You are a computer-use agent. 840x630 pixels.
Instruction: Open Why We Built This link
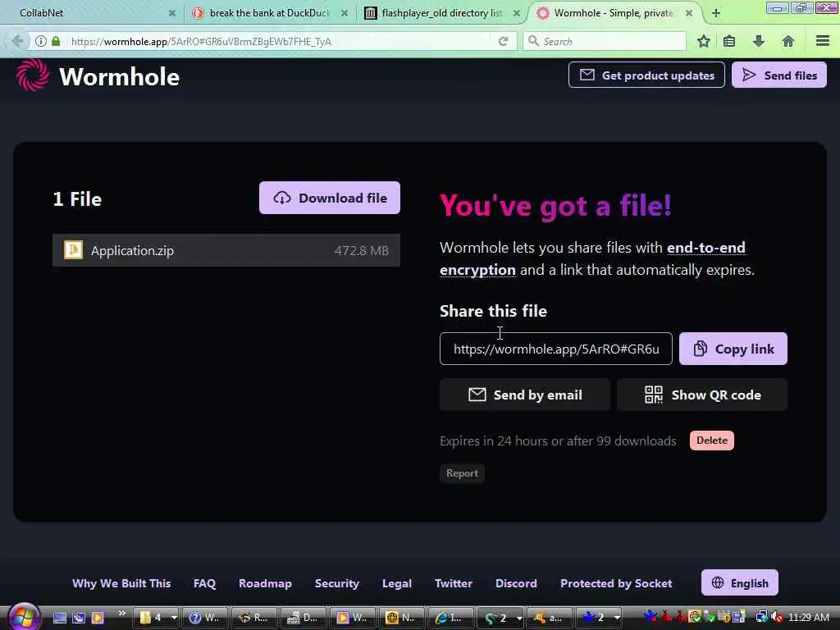point(121,583)
